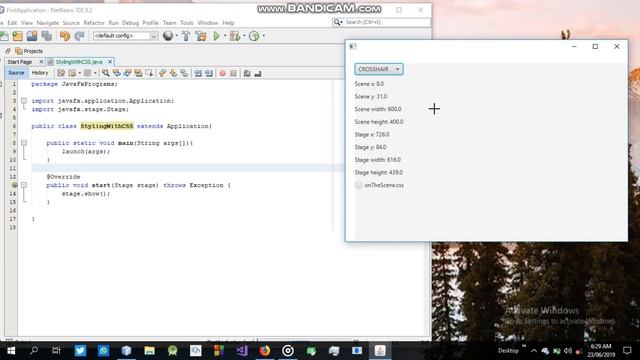Image resolution: width=640 pixels, height=360 pixels.
Task: Click the Clean and Build Project icon
Action: tap(201, 36)
